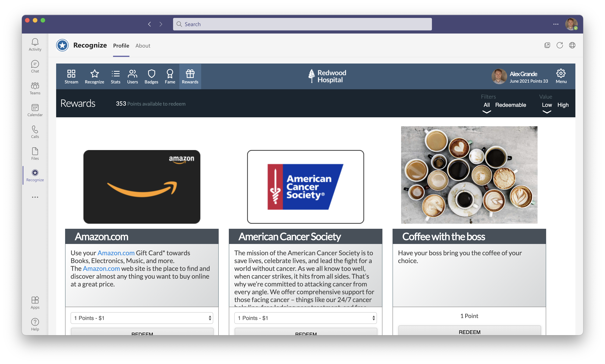Click the reload tab icon
The width and height of the screenshot is (605, 364).
pyautogui.click(x=560, y=45)
